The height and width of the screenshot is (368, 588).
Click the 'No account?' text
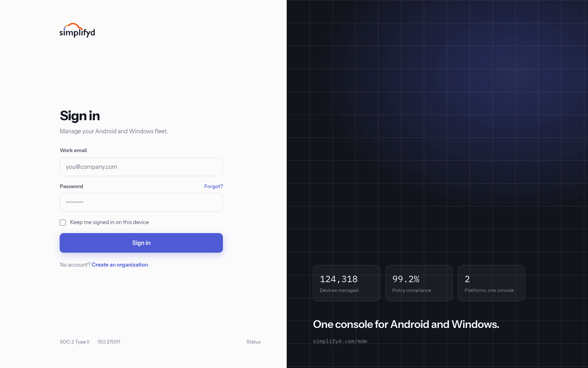pos(75,265)
